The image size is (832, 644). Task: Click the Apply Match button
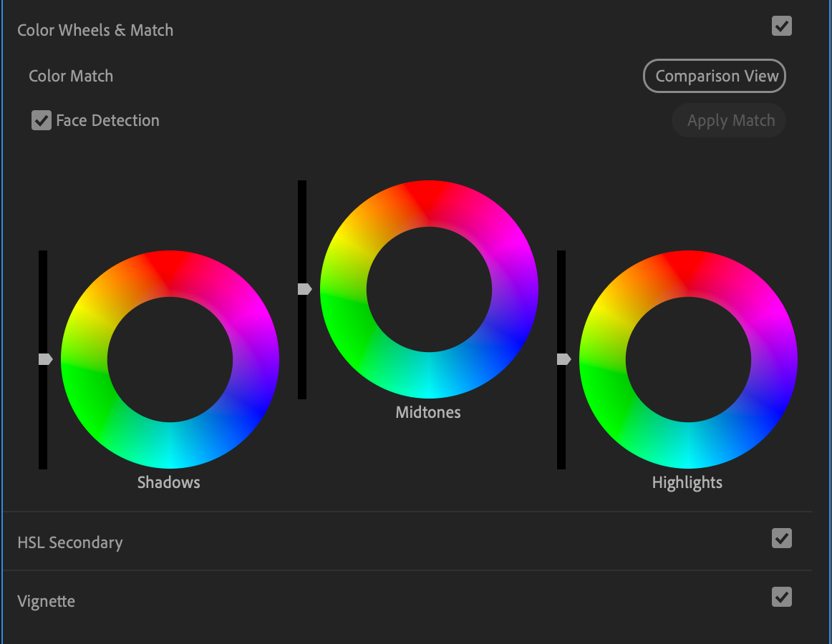(x=728, y=120)
